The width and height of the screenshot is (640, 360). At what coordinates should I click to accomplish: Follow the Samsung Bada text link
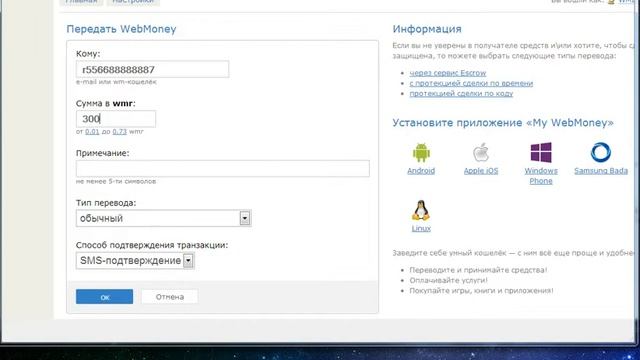pos(601,171)
